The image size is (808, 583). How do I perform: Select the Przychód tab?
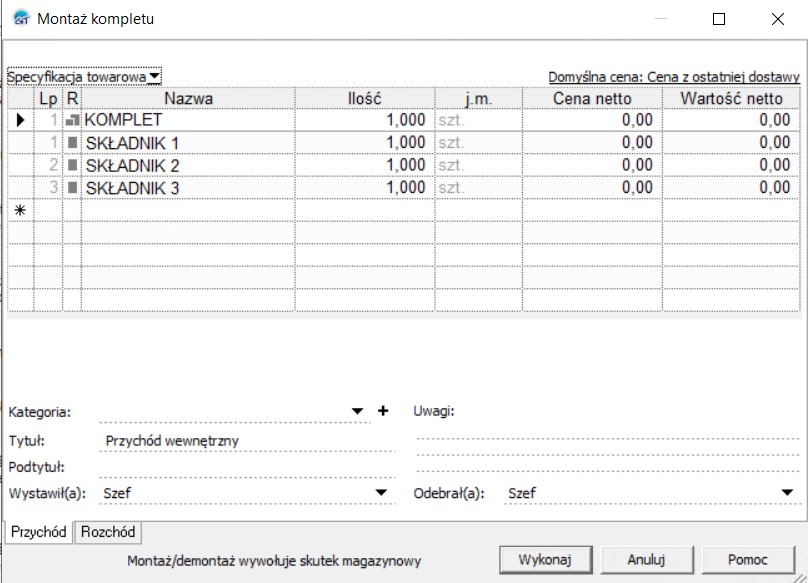coord(38,532)
